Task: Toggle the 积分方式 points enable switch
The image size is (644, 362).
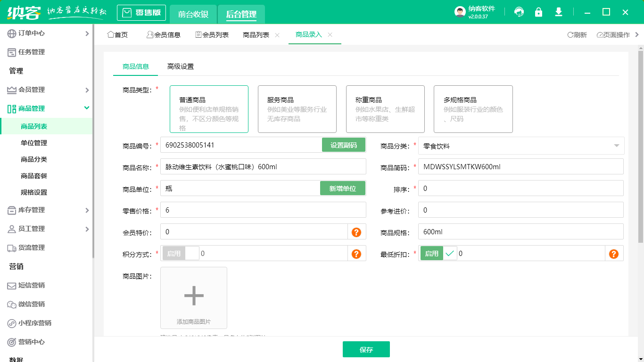Action: click(181, 253)
